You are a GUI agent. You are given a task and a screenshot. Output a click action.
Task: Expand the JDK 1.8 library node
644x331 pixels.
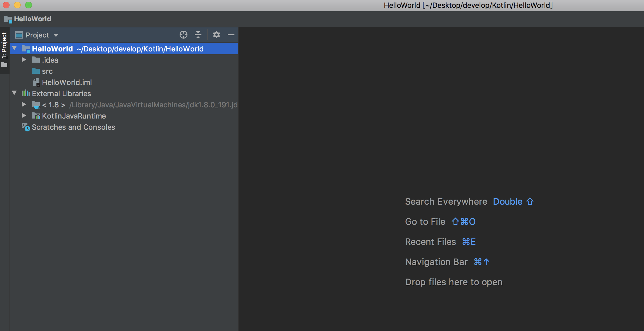[24, 105]
